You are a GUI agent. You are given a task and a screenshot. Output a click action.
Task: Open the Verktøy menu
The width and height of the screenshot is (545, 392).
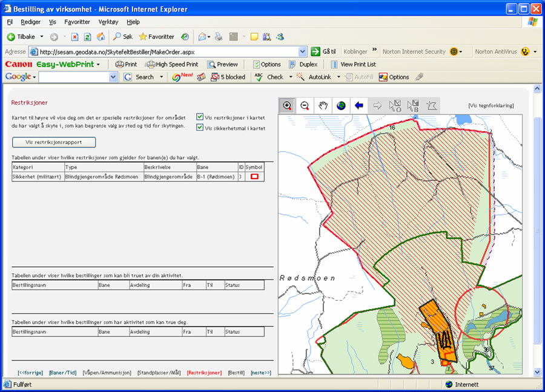(x=109, y=22)
